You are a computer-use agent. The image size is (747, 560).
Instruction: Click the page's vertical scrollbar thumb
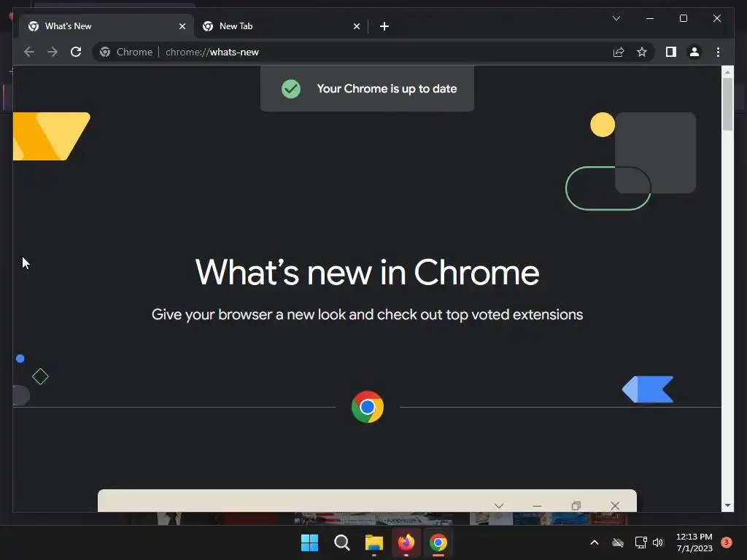tap(727, 104)
